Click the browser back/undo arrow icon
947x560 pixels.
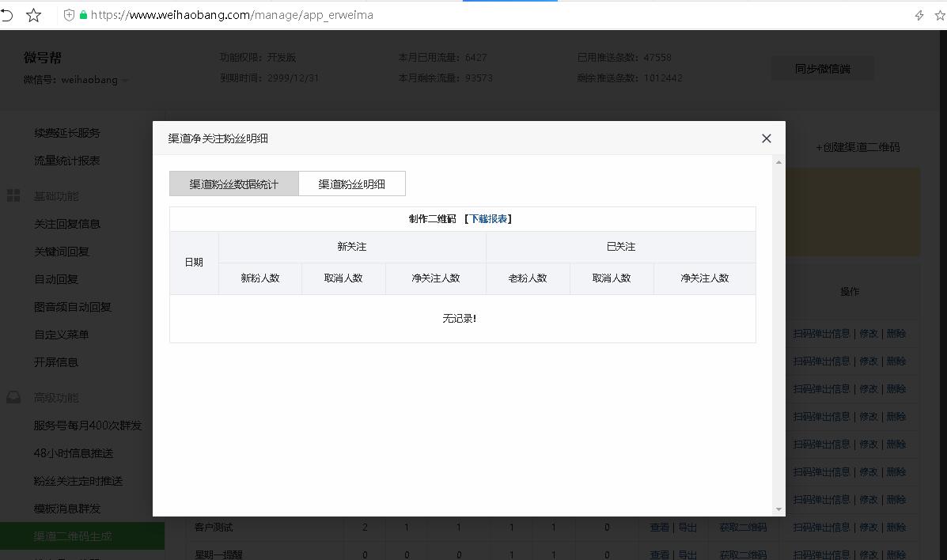pyautogui.click(x=6, y=15)
